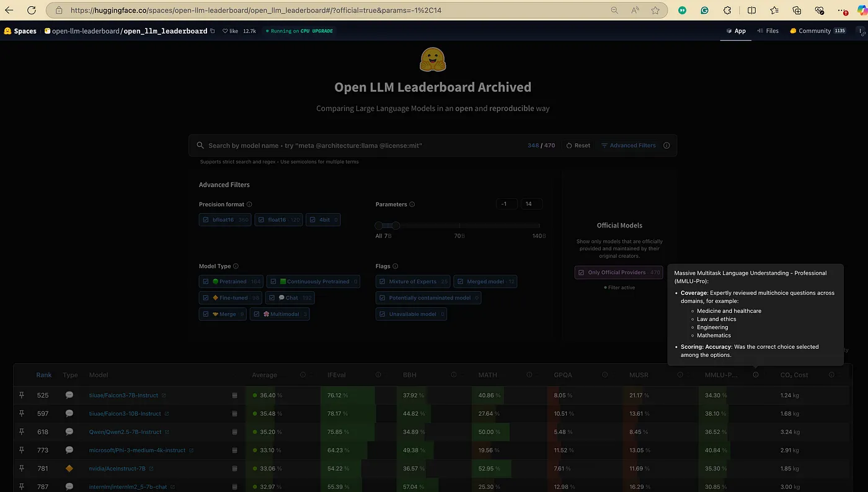Sort table by Rank column header
The height and width of the screenshot is (492, 868).
pyautogui.click(x=43, y=375)
